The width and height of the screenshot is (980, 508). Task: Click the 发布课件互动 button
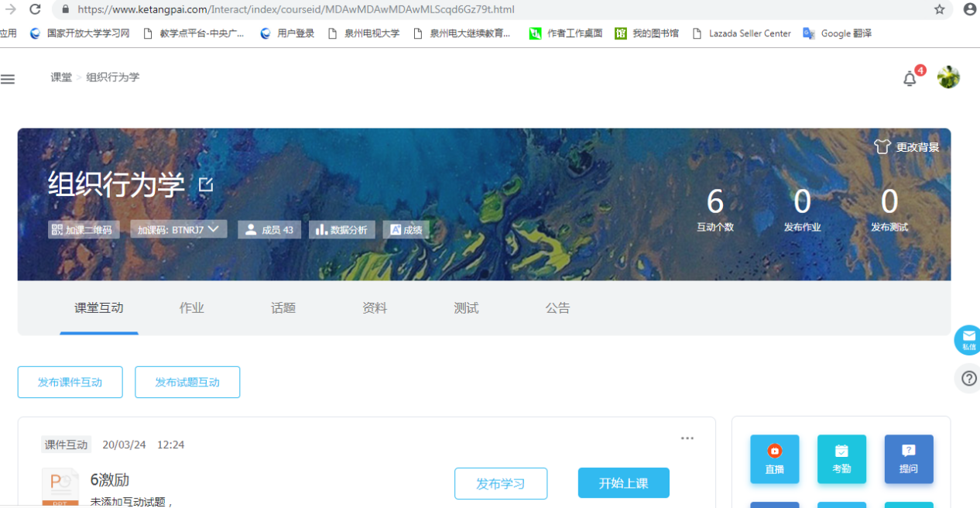[x=70, y=383]
